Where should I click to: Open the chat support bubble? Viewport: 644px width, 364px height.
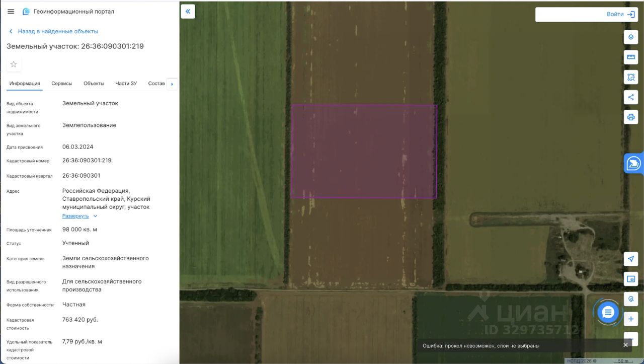pyautogui.click(x=608, y=312)
